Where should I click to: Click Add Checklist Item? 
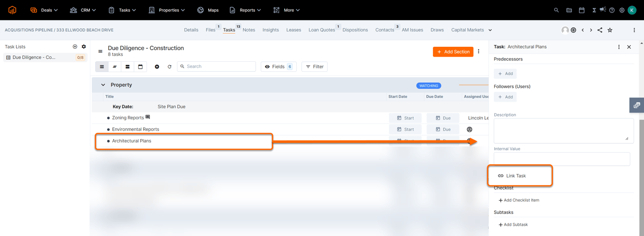[x=519, y=200]
